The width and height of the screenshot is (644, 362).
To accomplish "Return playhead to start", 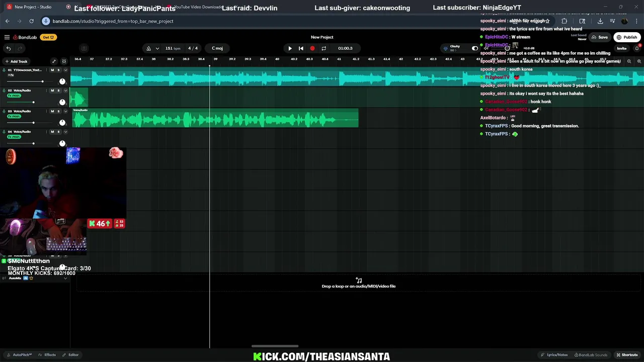I will (x=301, y=48).
